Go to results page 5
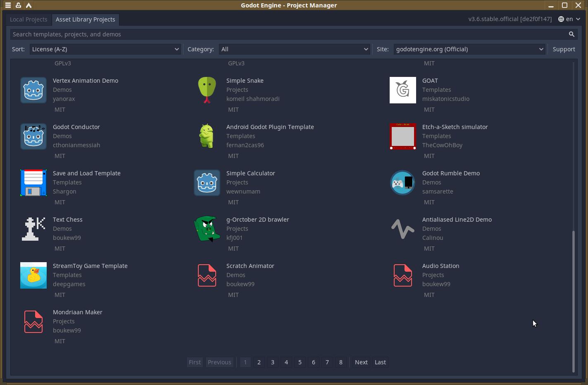 (300, 362)
